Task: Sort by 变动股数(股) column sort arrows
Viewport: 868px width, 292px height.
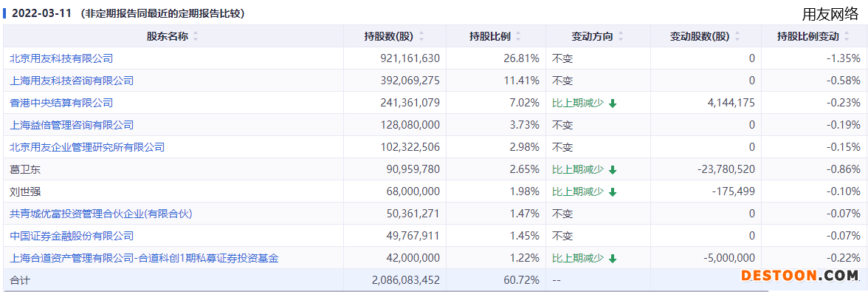Action: point(737,36)
